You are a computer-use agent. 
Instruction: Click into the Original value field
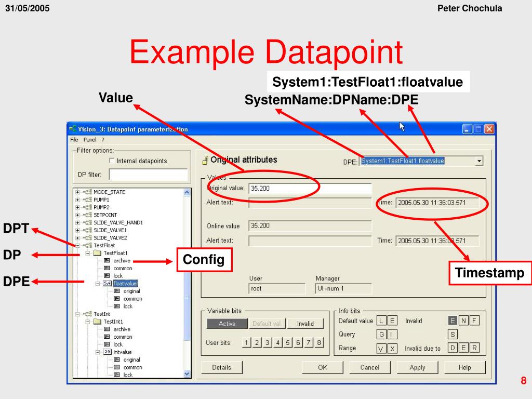[x=310, y=188]
